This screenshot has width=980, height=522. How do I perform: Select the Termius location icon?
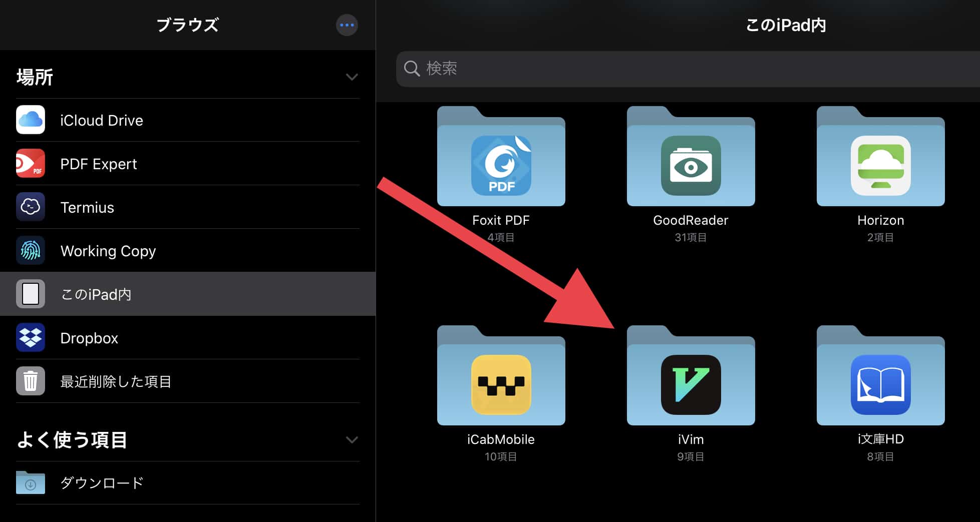click(x=31, y=207)
